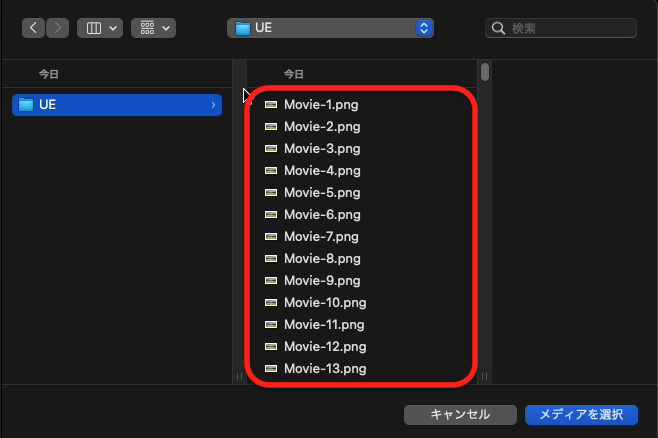The width and height of the screenshot is (658, 438).
Task: Open the UE folder location popup
Action: point(330,28)
